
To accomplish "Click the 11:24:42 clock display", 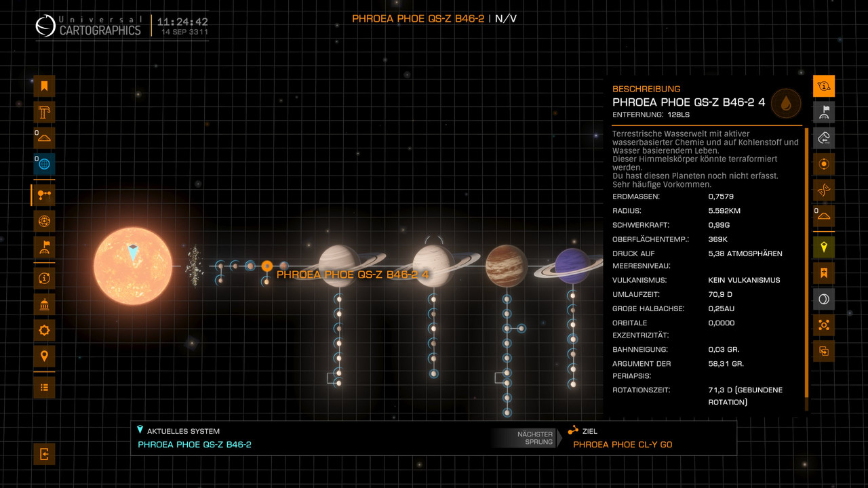I will click(x=182, y=22).
